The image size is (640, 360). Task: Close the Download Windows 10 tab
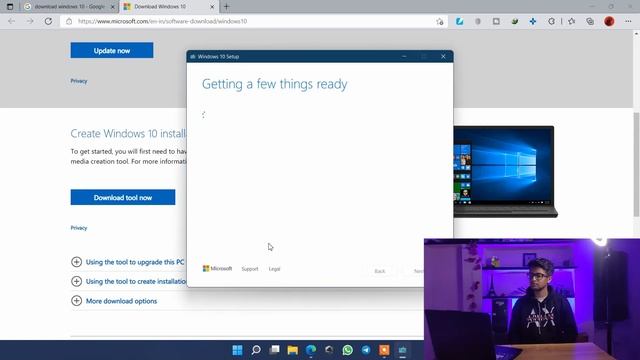click(x=212, y=7)
